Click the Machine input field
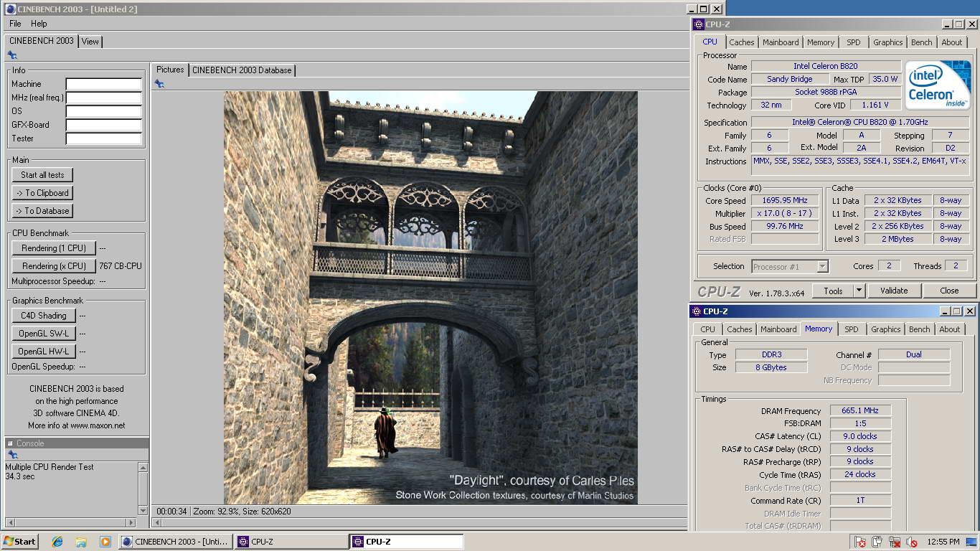Viewport: 980px width, 551px height. click(x=104, y=84)
